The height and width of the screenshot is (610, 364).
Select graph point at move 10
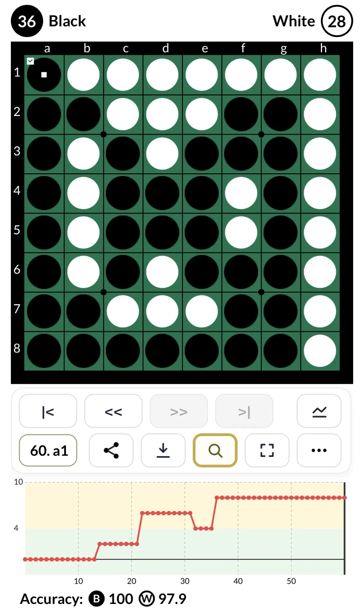(78, 559)
